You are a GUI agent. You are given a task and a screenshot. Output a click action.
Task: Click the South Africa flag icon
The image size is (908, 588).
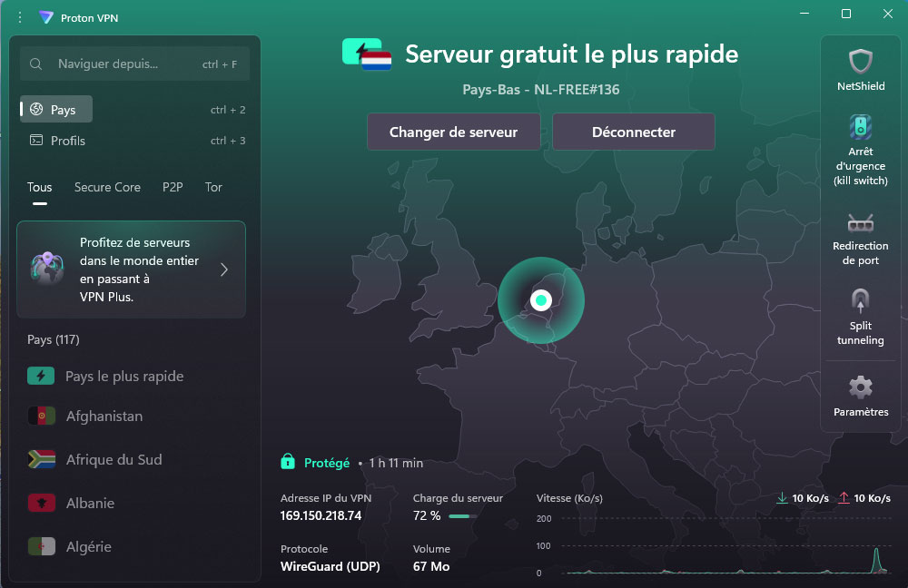(x=41, y=459)
